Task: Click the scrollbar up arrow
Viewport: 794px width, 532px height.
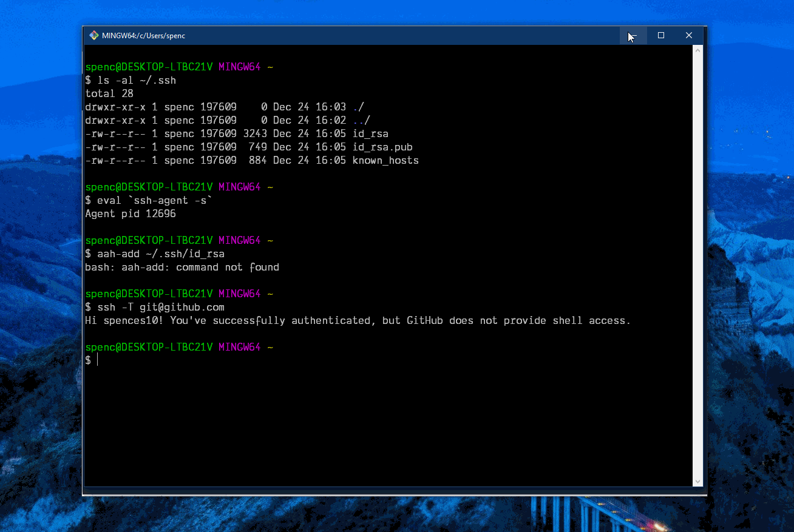Action: tap(698, 51)
